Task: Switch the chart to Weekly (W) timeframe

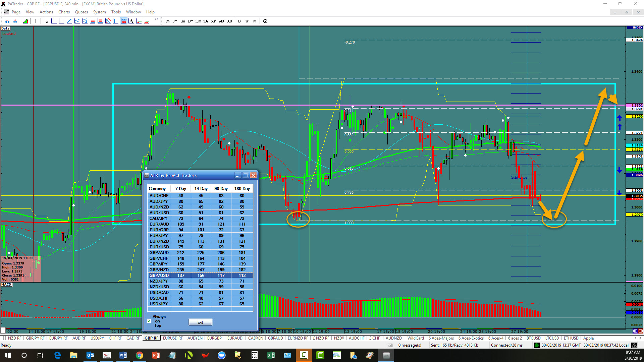Action: point(247,21)
